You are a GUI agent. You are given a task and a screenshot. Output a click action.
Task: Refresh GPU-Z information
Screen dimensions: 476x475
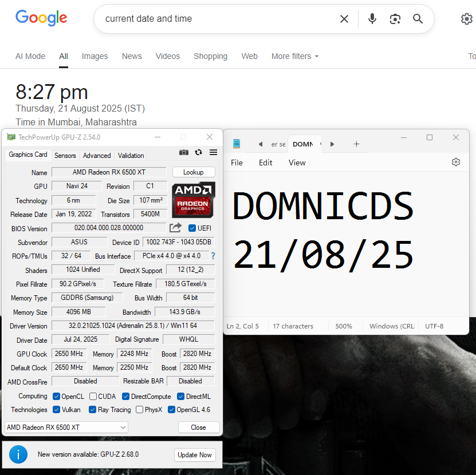pos(199,152)
